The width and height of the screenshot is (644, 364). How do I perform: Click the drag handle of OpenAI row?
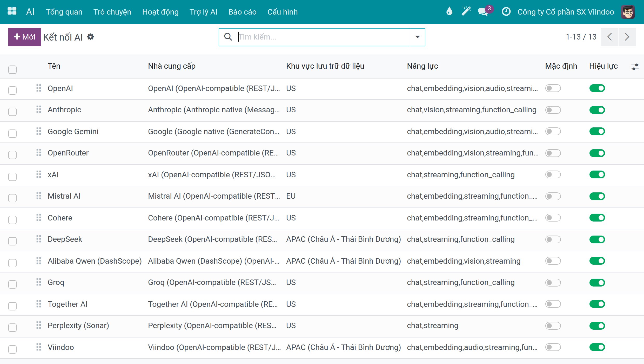click(x=39, y=88)
